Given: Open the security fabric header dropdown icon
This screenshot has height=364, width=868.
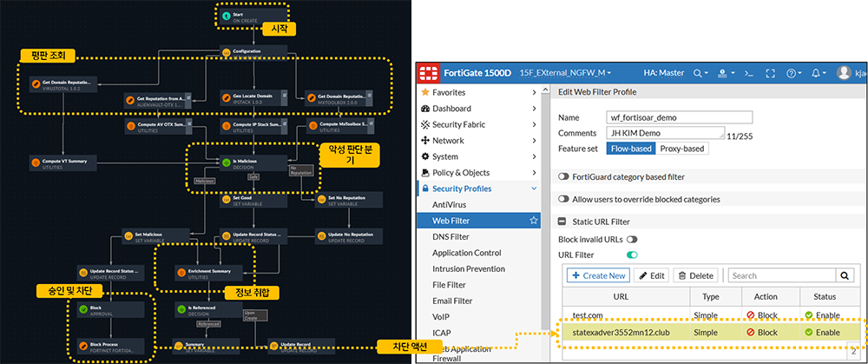Looking at the screenshot, I should point(725,73).
